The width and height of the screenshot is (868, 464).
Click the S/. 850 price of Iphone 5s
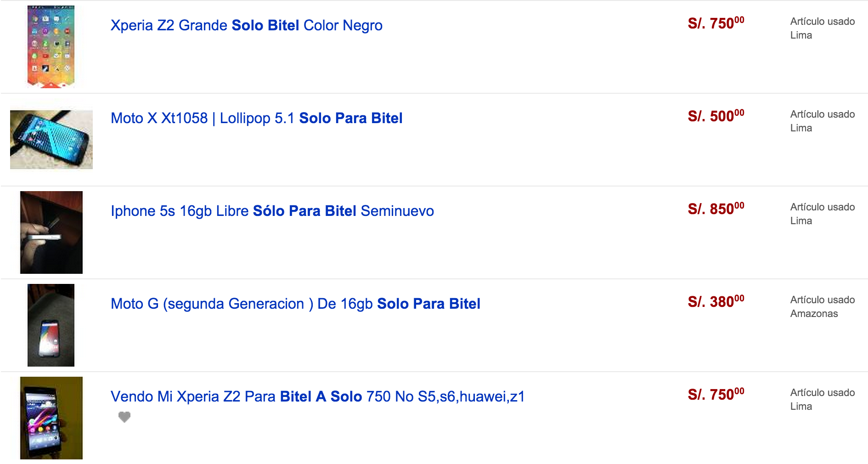pyautogui.click(x=716, y=209)
